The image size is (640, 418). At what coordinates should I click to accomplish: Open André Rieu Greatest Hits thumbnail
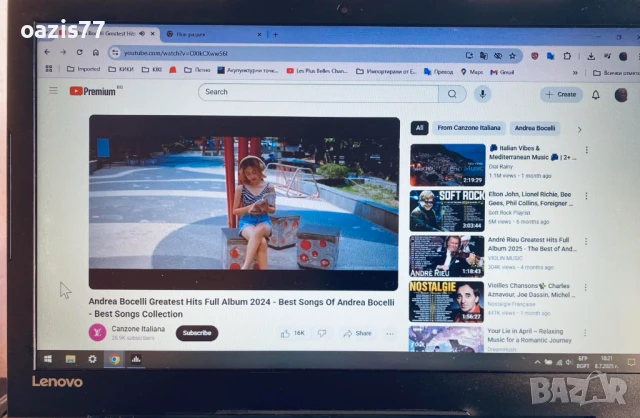447,256
